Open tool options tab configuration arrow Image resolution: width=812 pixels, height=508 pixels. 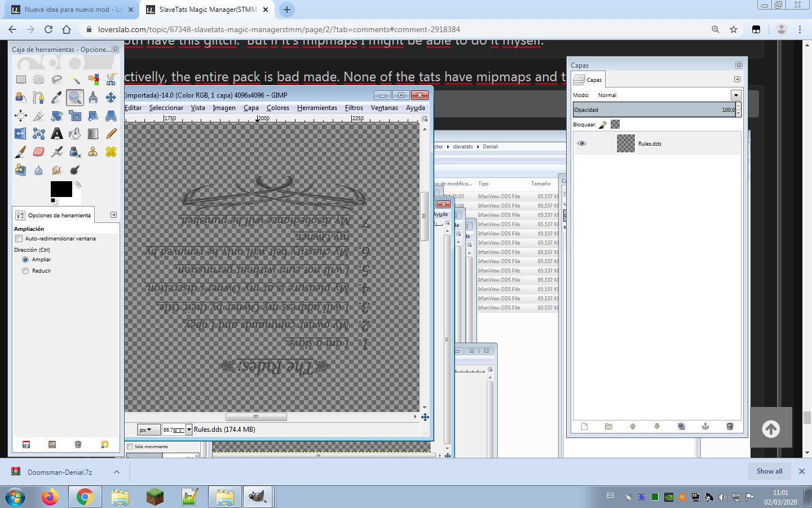point(113,215)
